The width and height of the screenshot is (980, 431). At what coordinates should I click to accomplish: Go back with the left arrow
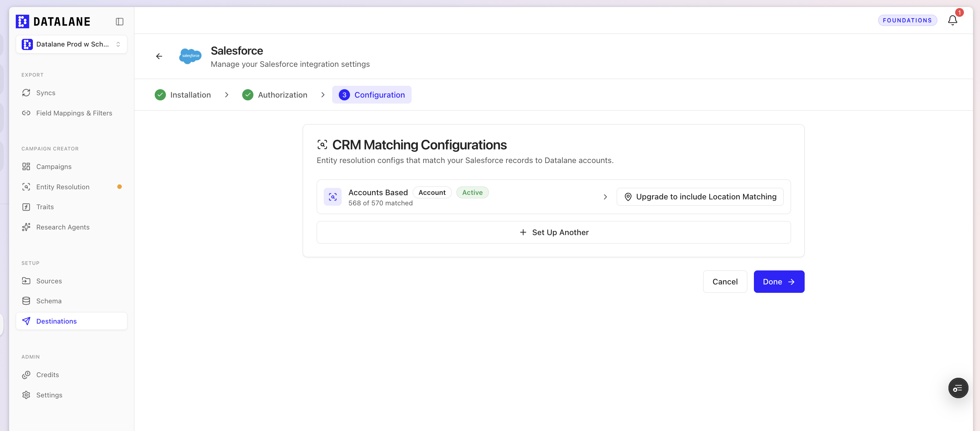coord(159,56)
